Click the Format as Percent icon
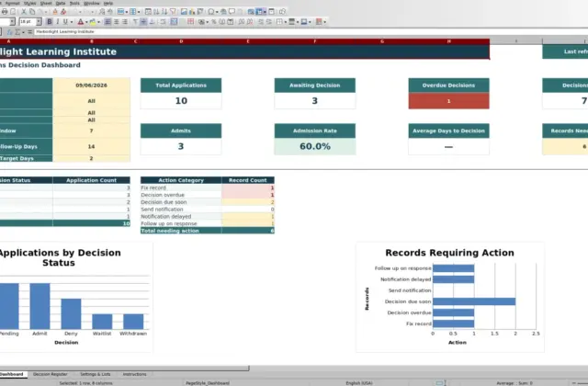 [x=214, y=22]
